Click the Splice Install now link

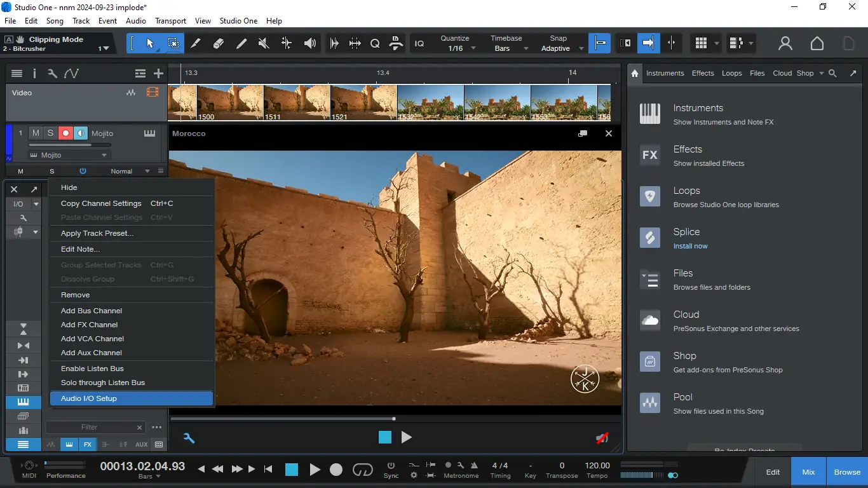[x=690, y=246]
